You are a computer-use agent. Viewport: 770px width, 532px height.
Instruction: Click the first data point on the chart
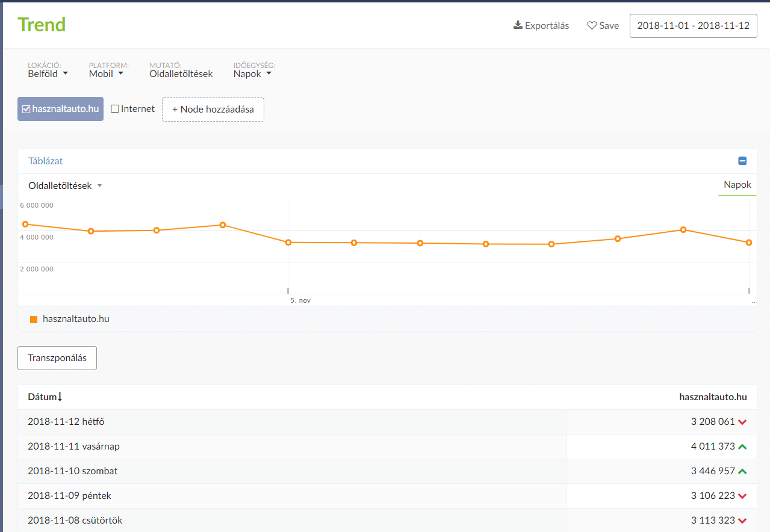(25, 224)
